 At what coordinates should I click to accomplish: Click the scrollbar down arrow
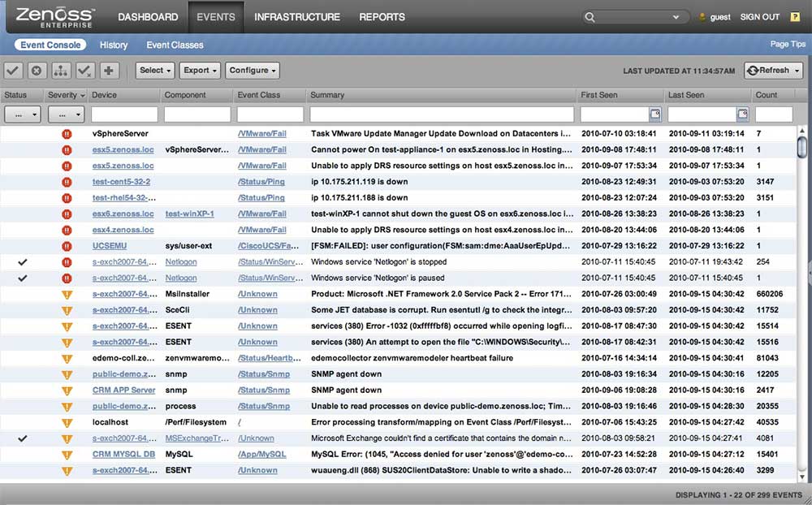pos(802,477)
